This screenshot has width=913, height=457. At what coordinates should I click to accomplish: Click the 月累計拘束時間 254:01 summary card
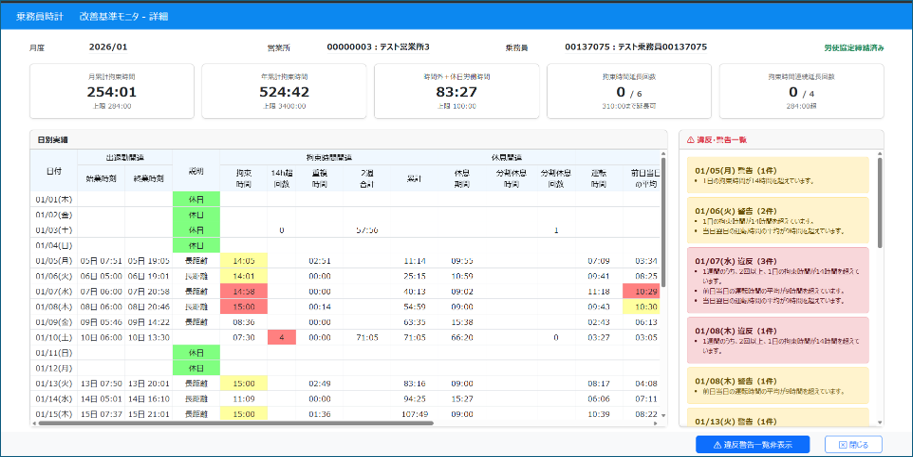[x=112, y=91]
